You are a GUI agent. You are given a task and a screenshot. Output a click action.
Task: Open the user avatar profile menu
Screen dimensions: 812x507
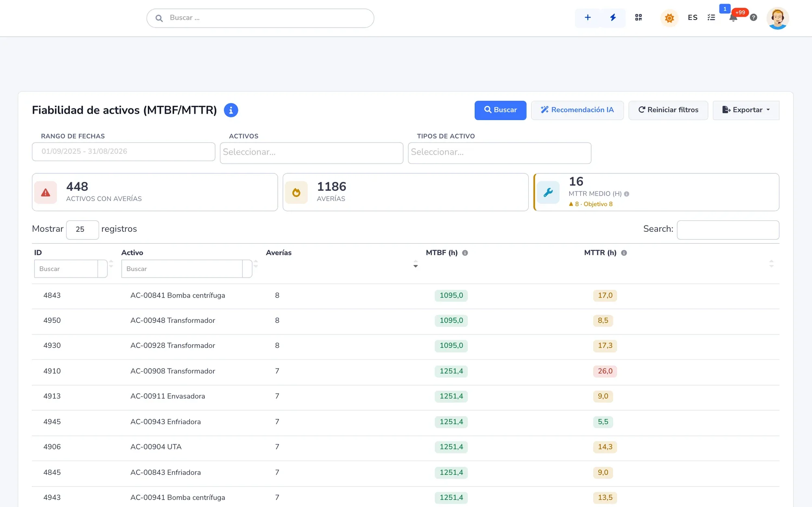click(x=777, y=18)
